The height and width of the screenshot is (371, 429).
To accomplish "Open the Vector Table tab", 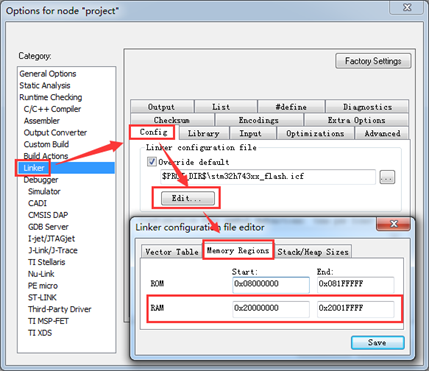I will 172,252.
